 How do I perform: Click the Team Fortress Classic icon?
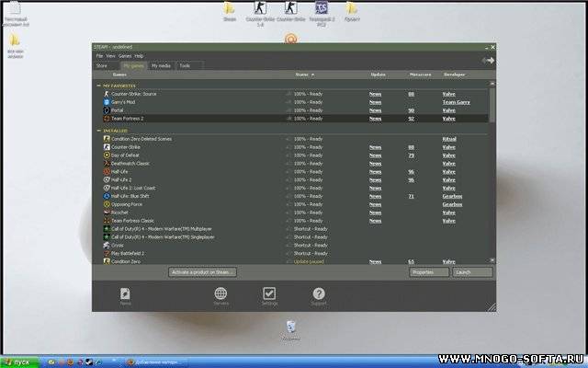click(x=107, y=221)
